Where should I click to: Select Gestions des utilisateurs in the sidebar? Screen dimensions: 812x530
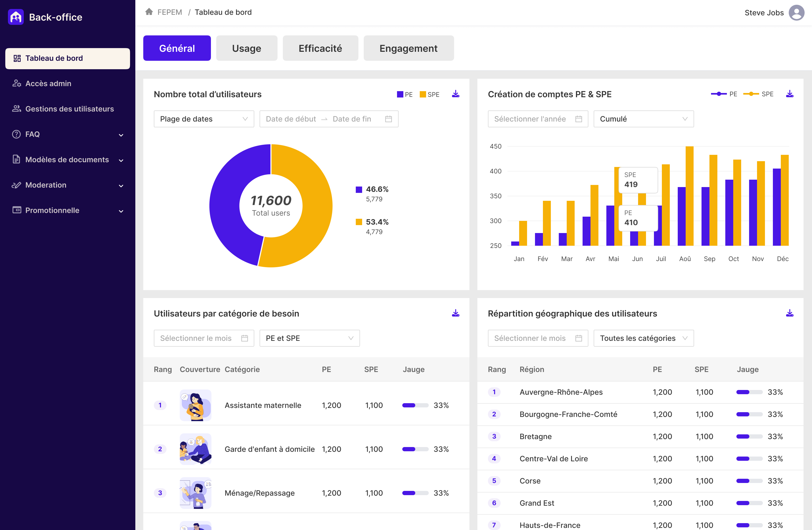click(69, 109)
